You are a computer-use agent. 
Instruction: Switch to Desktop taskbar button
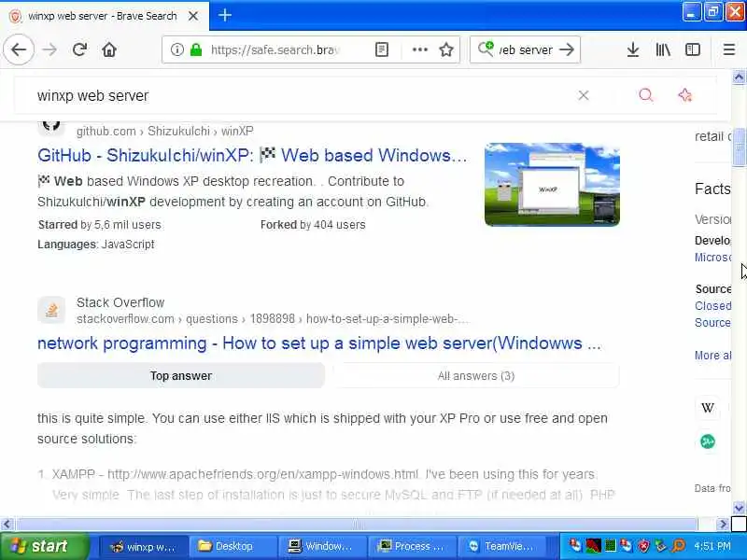(x=233, y=546)
